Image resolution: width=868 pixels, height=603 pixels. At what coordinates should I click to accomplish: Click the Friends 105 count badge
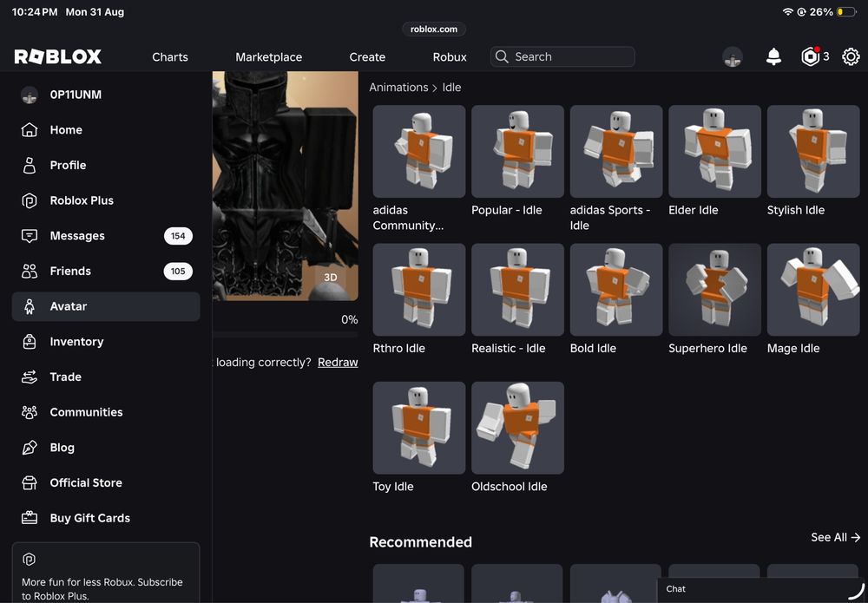pyautogui.click(x=178, y=271)
